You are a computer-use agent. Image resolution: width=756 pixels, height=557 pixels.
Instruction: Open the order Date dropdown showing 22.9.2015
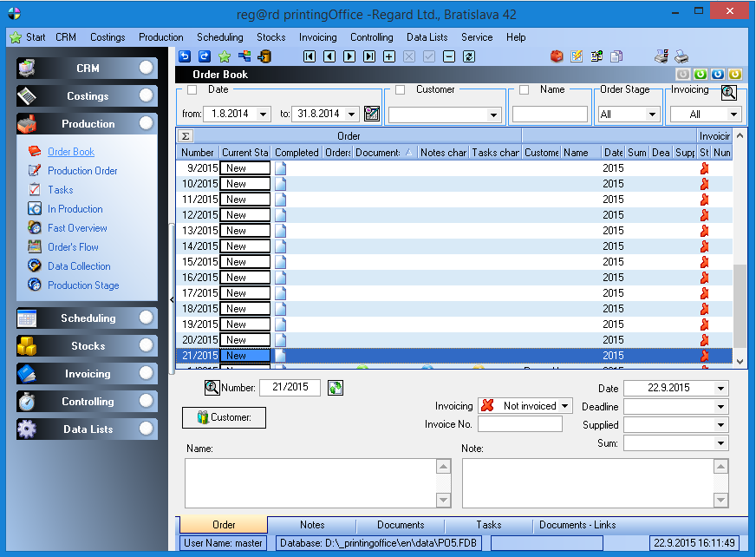point(720,388)
